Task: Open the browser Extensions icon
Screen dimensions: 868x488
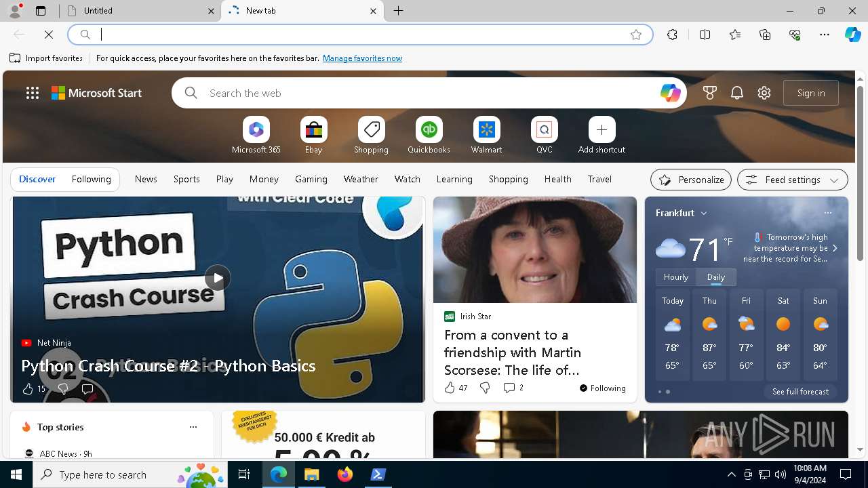Action: pos(672,35)
